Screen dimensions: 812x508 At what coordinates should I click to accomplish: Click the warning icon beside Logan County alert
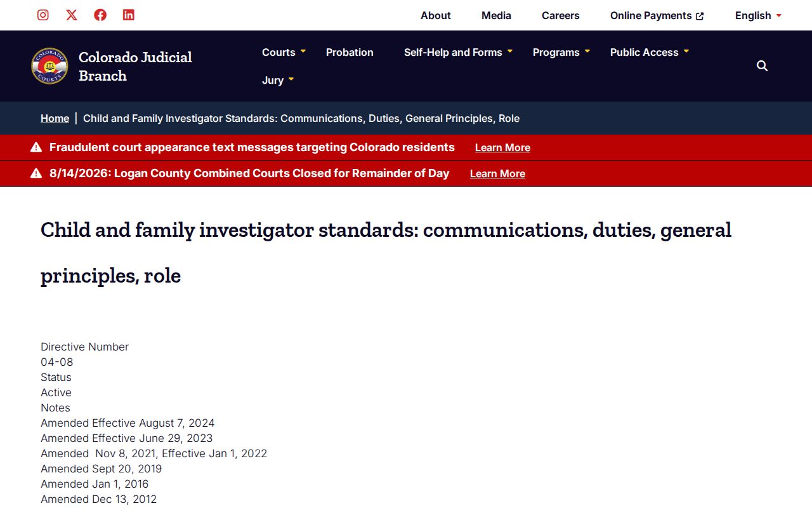pyautogui.click(x=36, y=173)
